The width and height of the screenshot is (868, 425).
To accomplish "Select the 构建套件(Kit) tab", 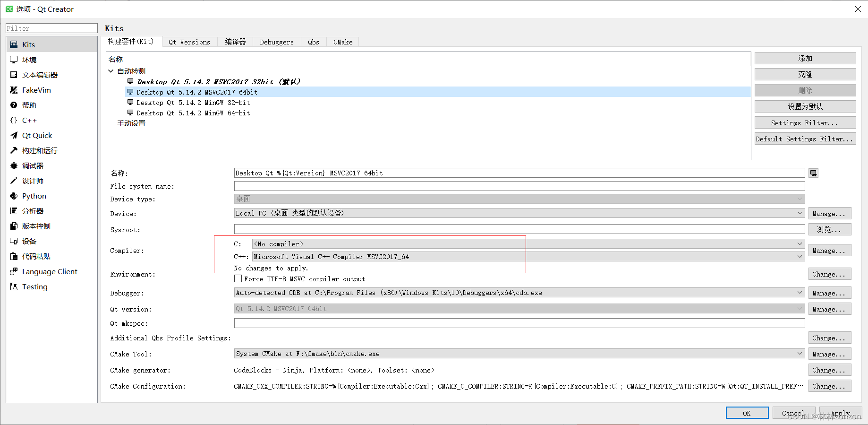I will [131, 42].
